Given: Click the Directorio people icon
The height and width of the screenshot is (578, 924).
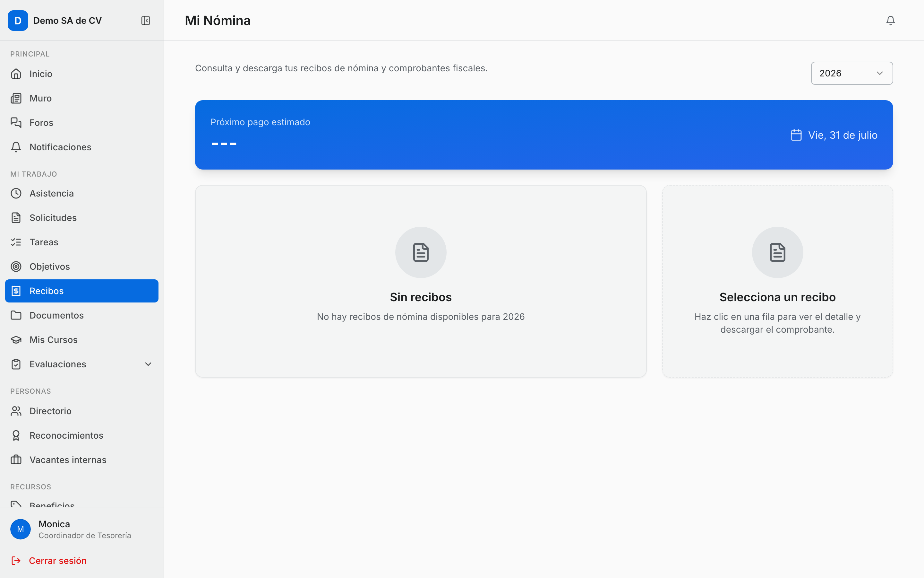Looking at the screenshot, I should click(x=16, y=411).
